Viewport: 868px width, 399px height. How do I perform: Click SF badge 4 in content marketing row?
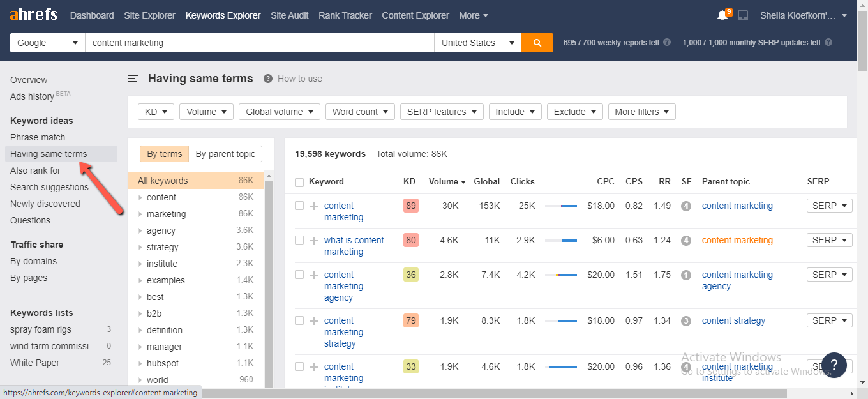[686, 206]
